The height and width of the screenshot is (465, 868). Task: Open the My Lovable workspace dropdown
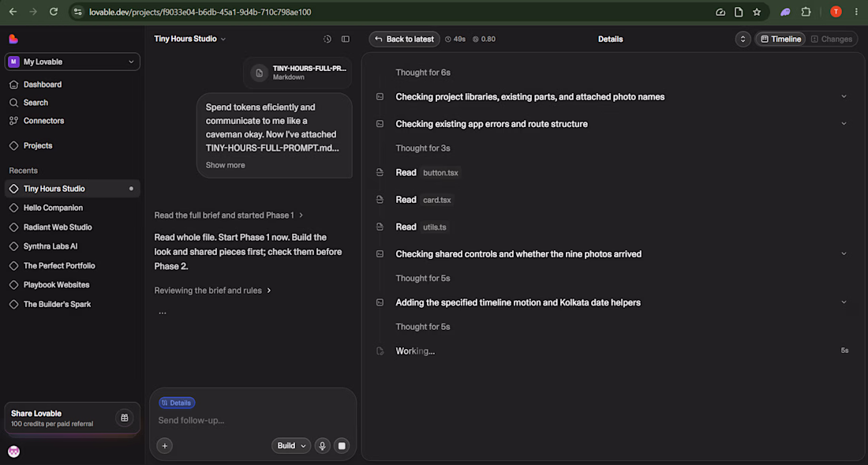(x=73, y=62)
